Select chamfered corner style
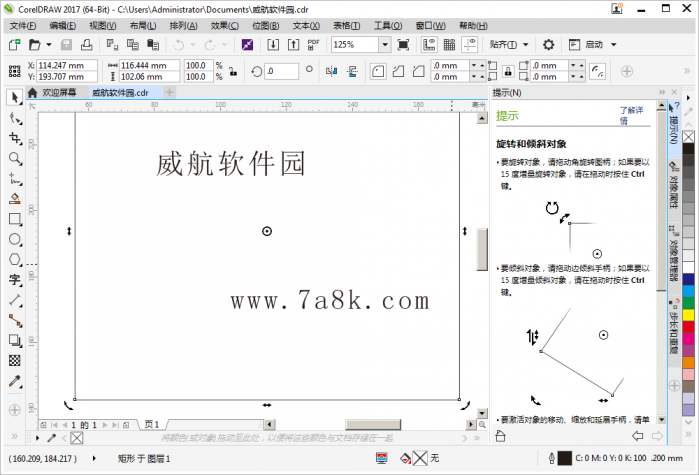The width and height of the screenshot is (699, 475). click(x=418, y=71)
